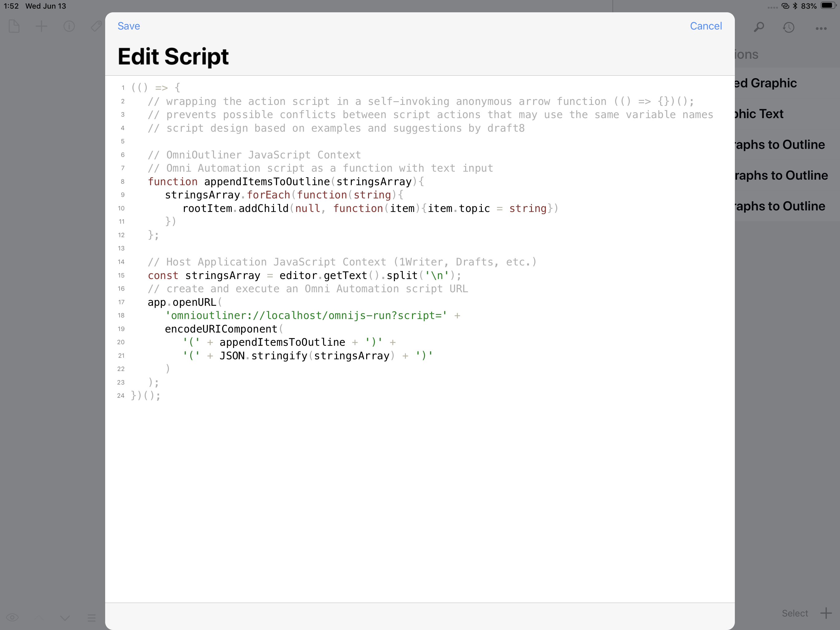This screenshot has height=630, width=840.
Task: Open search with the magnifier icon
Action: 759,27
